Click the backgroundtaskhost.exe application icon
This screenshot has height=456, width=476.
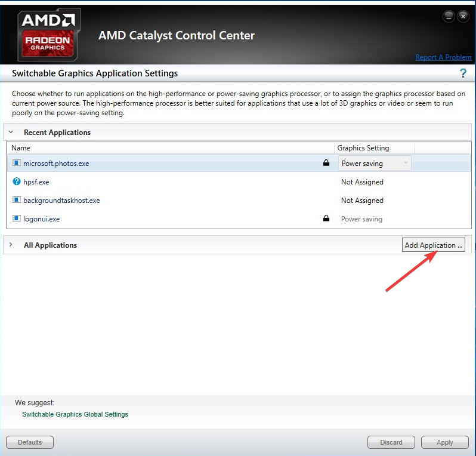(16, 200)
